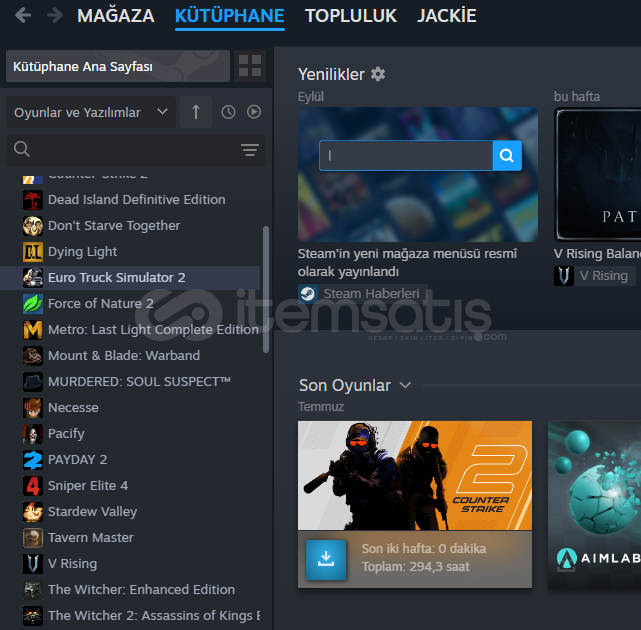Screen dimensions: 641x630
Task: Click the game list scrollbar
Action: point(266,289)
